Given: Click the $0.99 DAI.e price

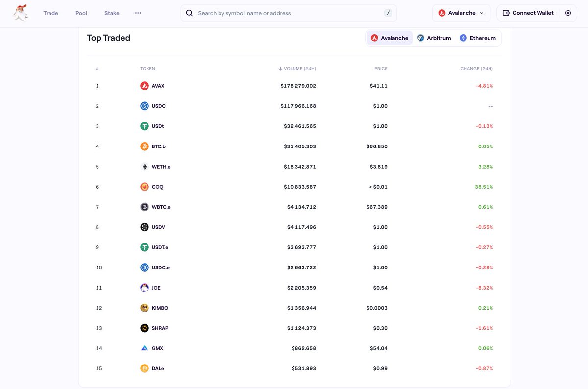Looking at the screenshot, I should (x=380, y=368).
